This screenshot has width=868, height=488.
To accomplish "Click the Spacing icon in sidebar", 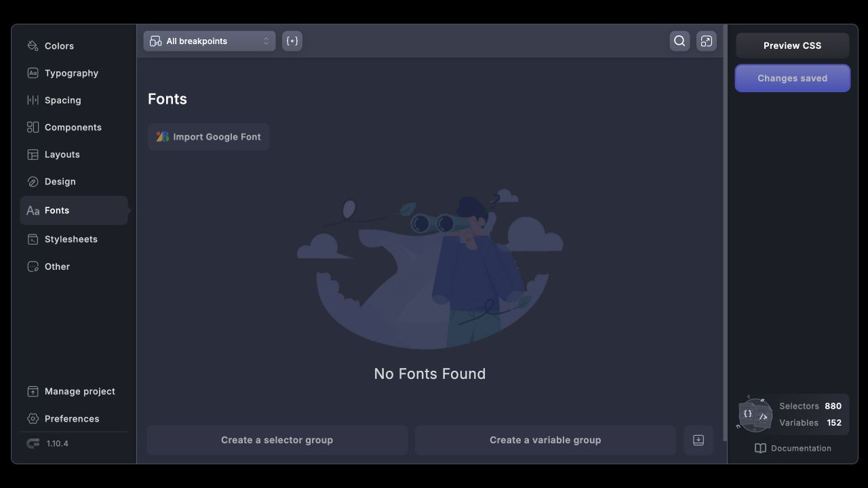I will (x=33, y=100).
